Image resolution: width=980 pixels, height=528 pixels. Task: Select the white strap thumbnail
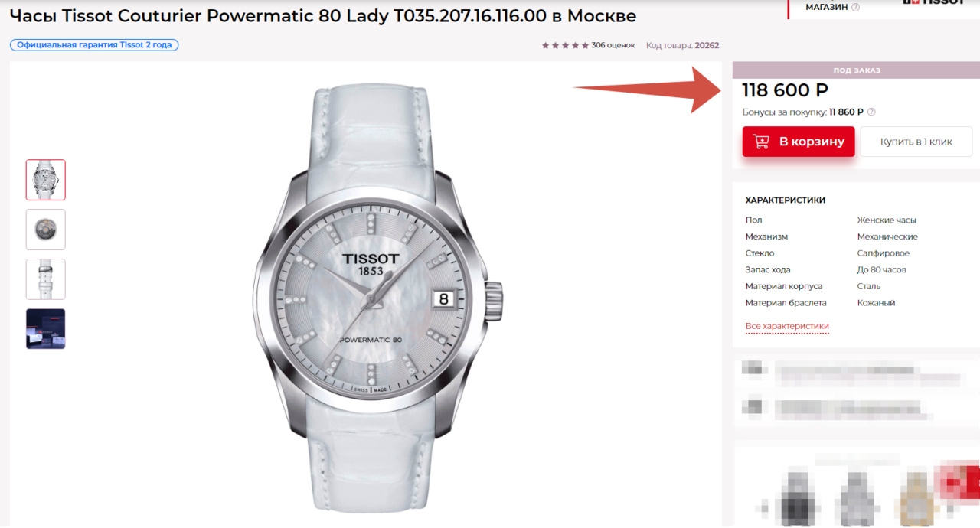(x=46, y=279)
